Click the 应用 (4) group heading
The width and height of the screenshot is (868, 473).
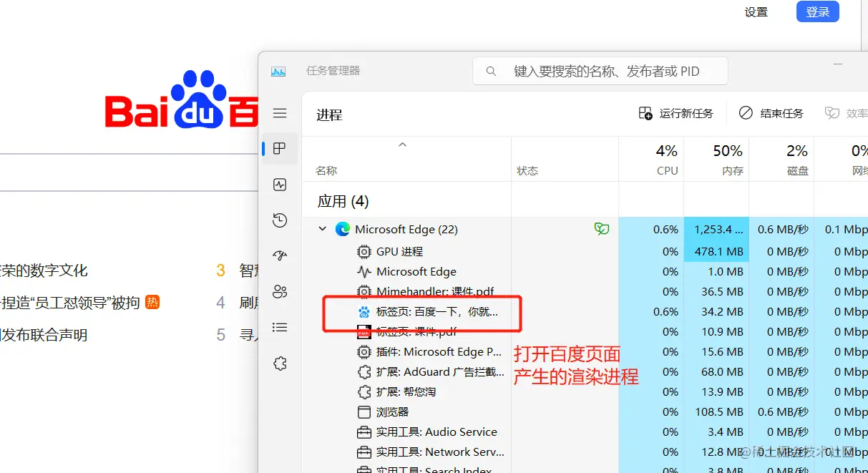point(343,201)
